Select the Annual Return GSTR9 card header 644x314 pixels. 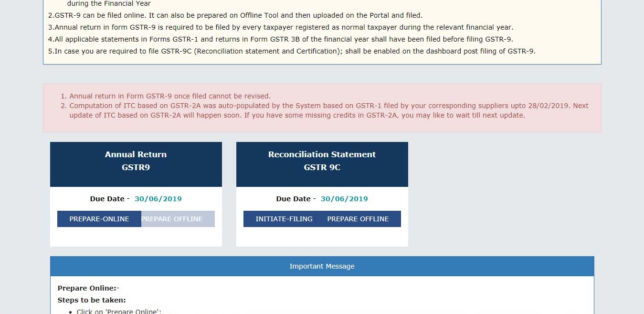[136, 161]
